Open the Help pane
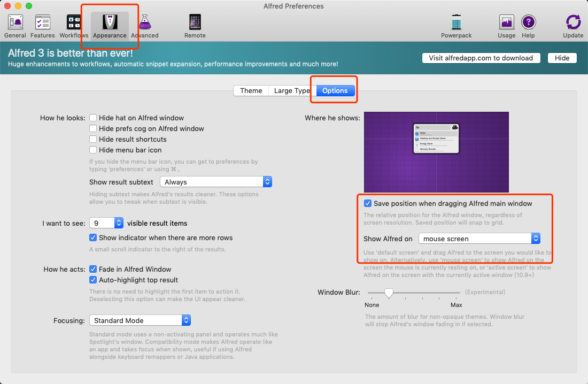Image resolution: width=588 pixels, height=384 pixels. pyautogui.click(x=528, y=26)
